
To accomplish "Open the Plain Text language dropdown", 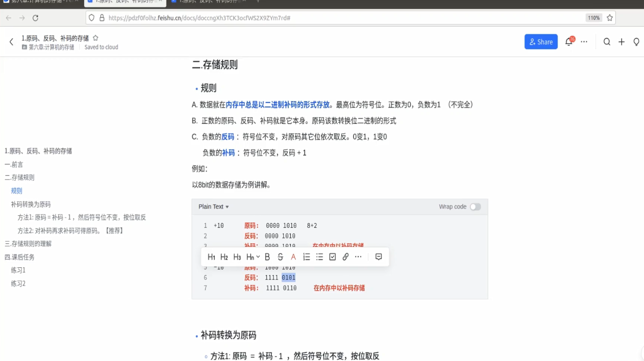I will [214, 206].
